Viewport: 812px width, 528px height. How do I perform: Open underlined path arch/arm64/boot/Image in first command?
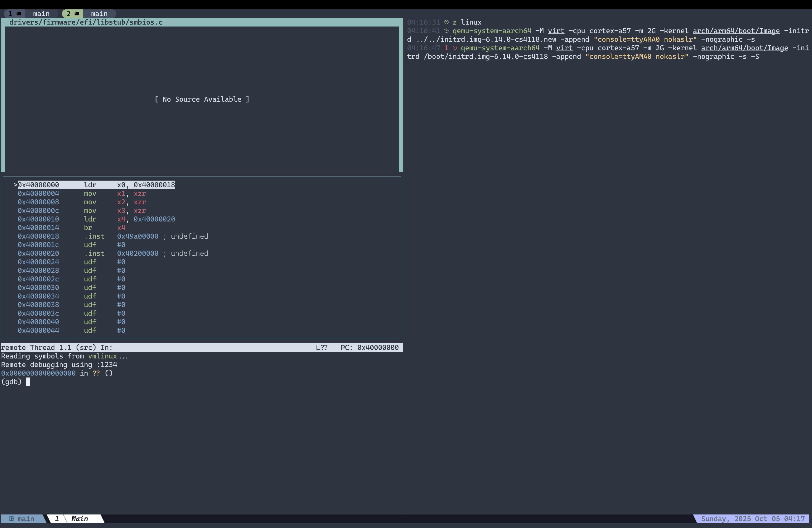click(736, 31)
